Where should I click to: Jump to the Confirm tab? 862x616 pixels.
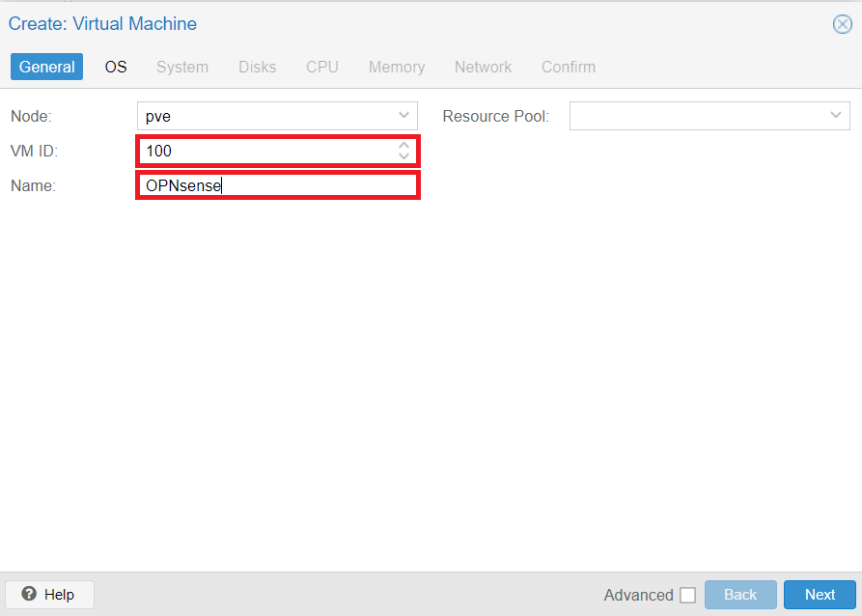[x=569, y=67]
